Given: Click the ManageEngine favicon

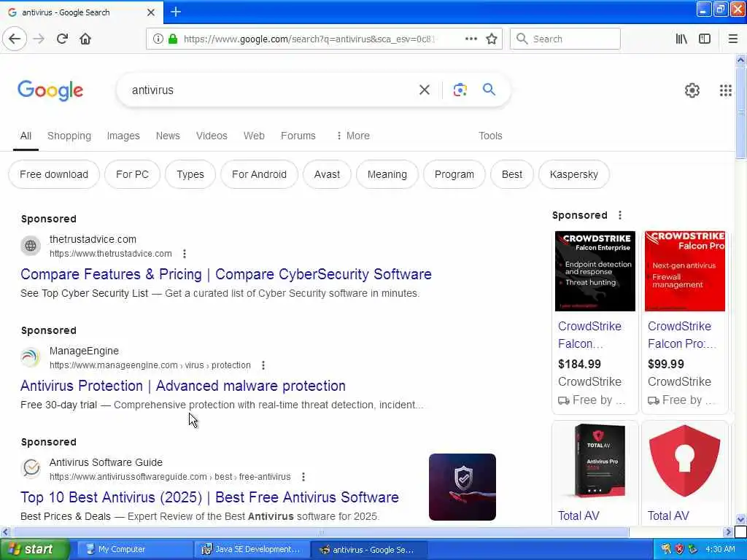Looking at the screenshot, I should 31,357.
